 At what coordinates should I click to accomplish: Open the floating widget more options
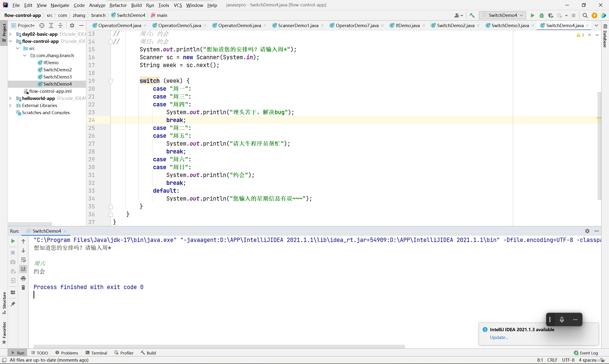click(575, 319)
